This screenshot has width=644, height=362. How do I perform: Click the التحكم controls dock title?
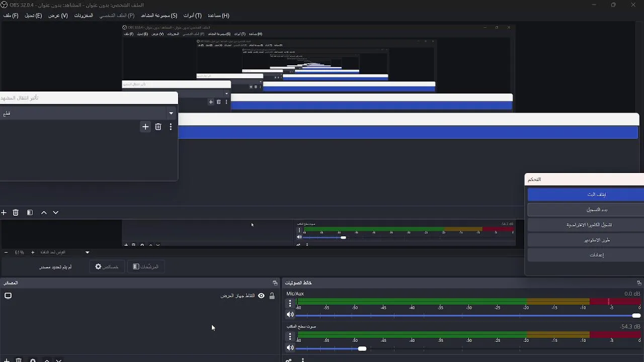point(534,179)
